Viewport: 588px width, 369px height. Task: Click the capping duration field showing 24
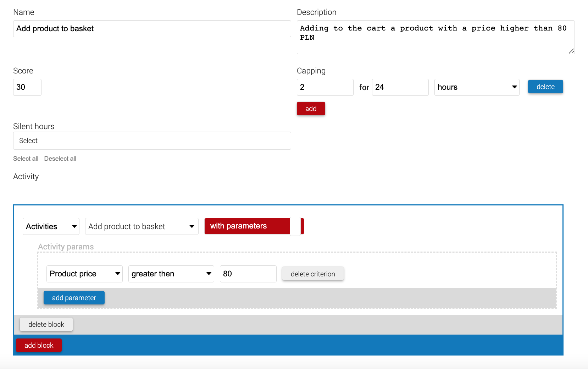point(400,87)
